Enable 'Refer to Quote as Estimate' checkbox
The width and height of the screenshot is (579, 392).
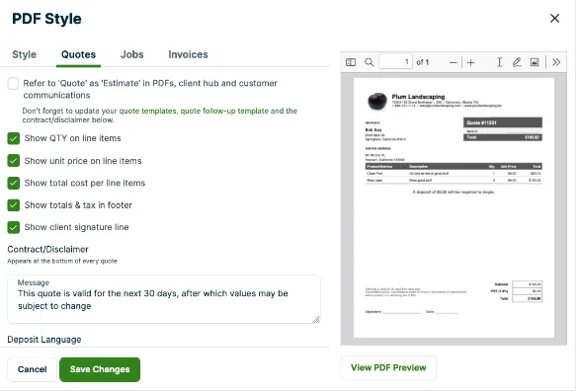[13, 83]
